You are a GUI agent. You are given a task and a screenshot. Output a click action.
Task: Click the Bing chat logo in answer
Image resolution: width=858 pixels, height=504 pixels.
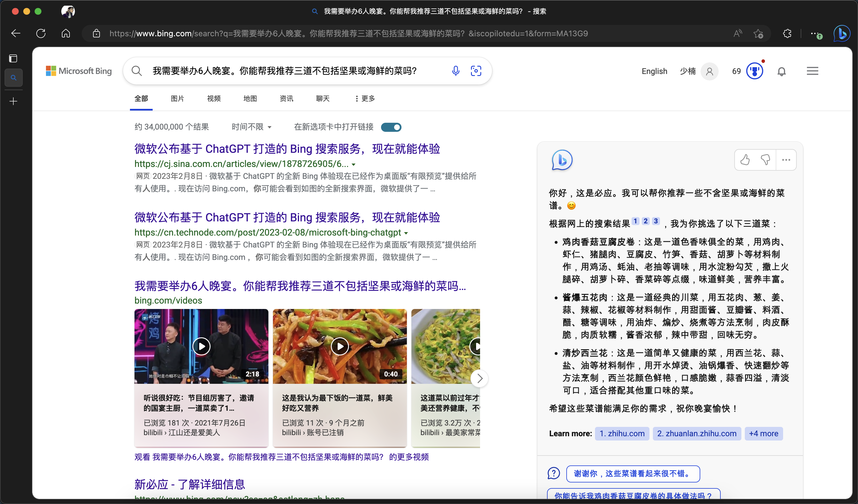(x=562, y=160)
